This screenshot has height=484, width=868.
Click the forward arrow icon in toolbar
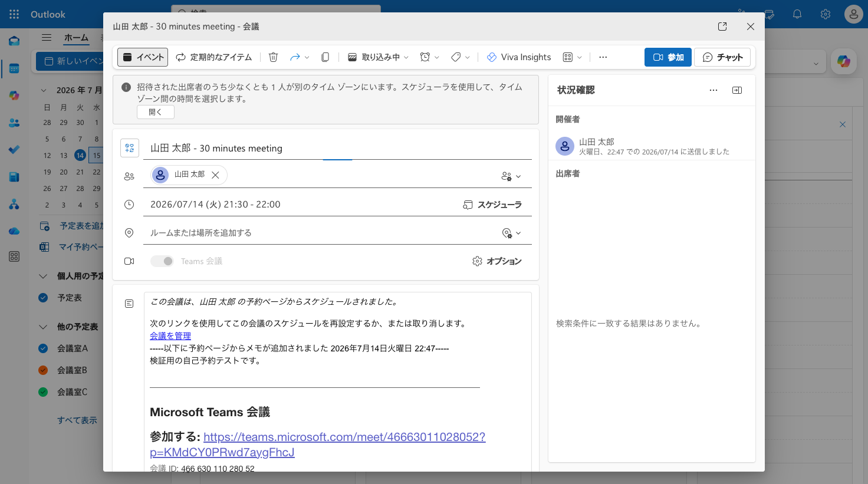[x=295, y=57]
